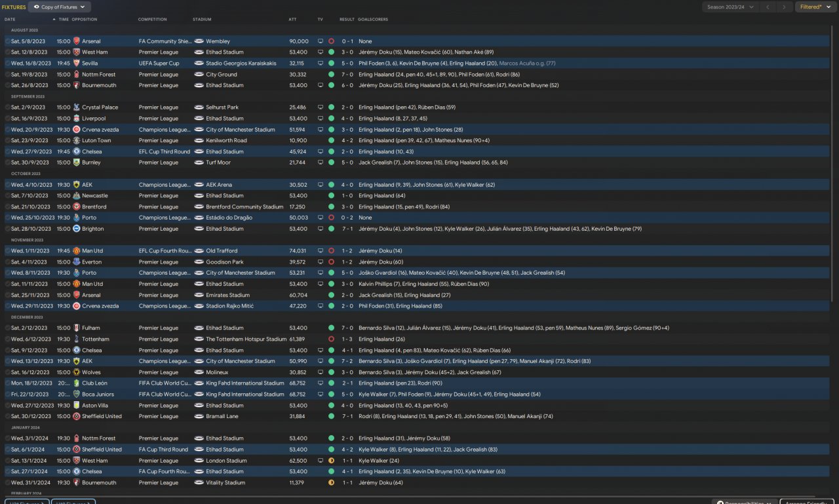Screen dimensions: 839x504
Task: Click the Luton Town club badge
Action: [x=76, y=140]
